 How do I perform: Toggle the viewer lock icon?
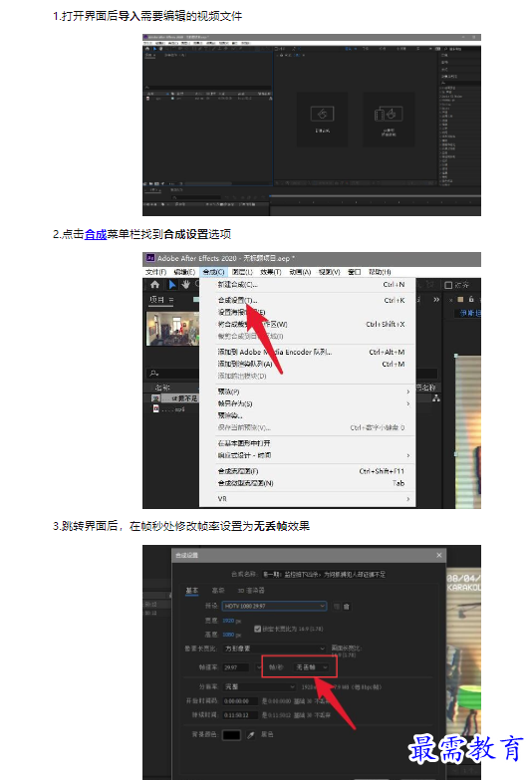[x=471, y=300]
